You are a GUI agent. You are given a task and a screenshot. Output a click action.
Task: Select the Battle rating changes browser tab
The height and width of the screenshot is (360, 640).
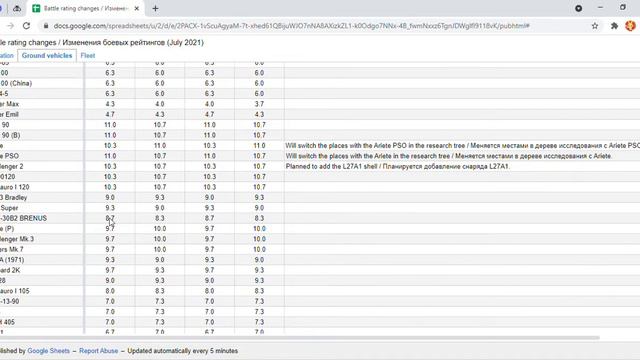coord(86,9)
